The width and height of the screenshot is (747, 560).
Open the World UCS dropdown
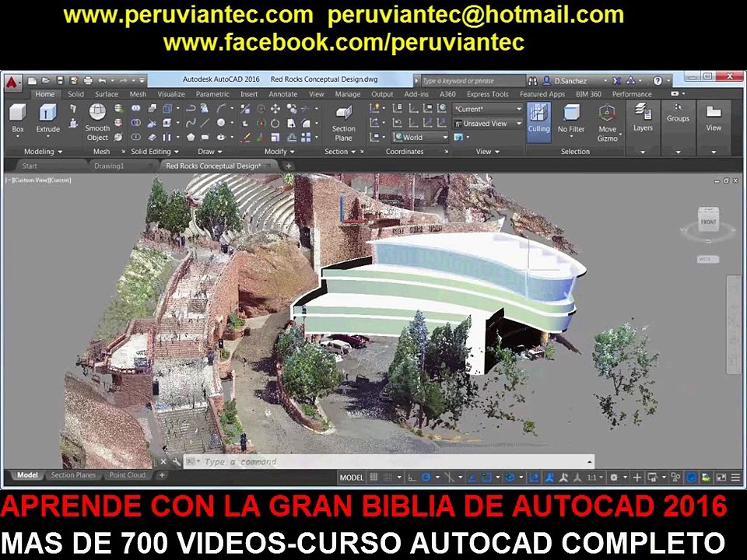420,137
